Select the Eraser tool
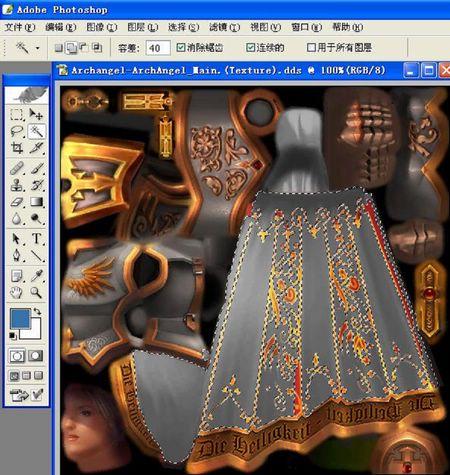The height and width of the screenshot is (475, 450). pyautogui.click(x=17, y=202)
